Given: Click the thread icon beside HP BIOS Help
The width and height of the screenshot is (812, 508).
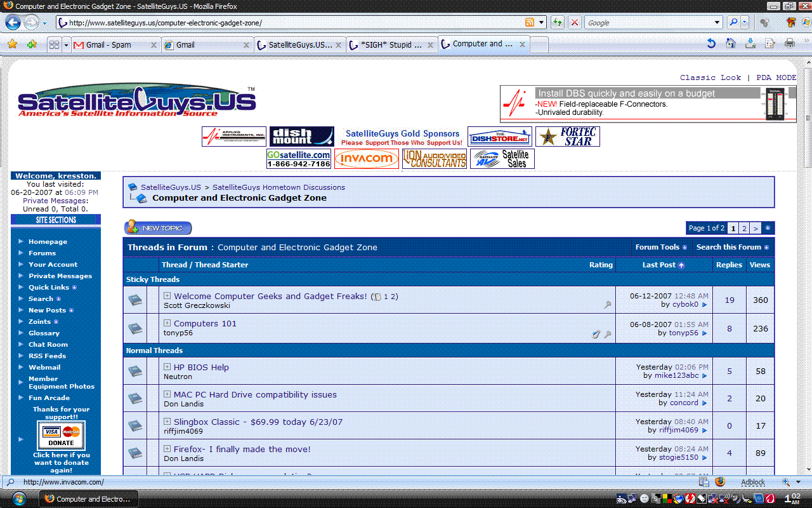Looking at the screenshot, I should coord(135,371).
